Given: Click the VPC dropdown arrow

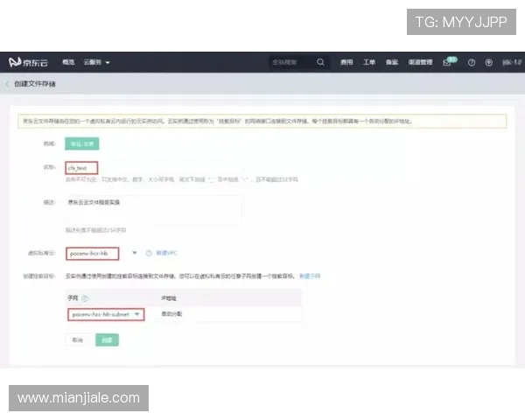Looking at the screenshot, I should click(135, 253).
